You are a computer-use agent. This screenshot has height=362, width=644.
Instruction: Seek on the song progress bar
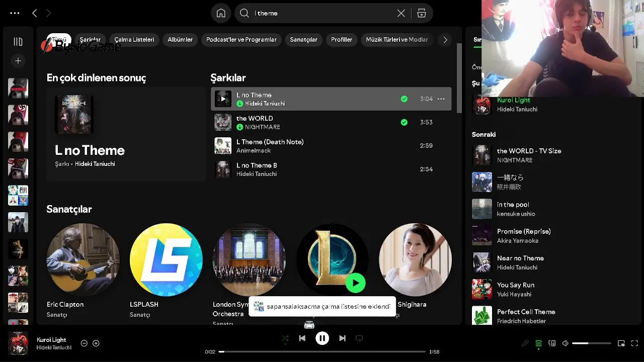322,352
